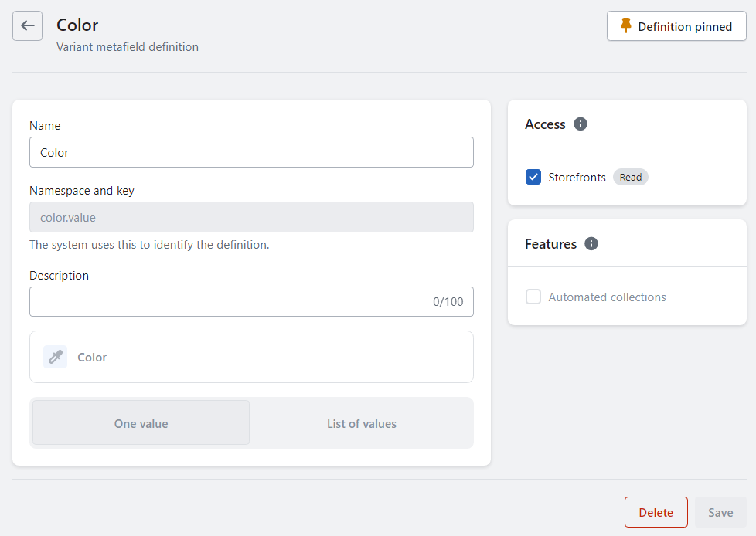This screenshot has height=536, width=756.
Task: Click the Color page heading
Action: click(x=77, y=25)
